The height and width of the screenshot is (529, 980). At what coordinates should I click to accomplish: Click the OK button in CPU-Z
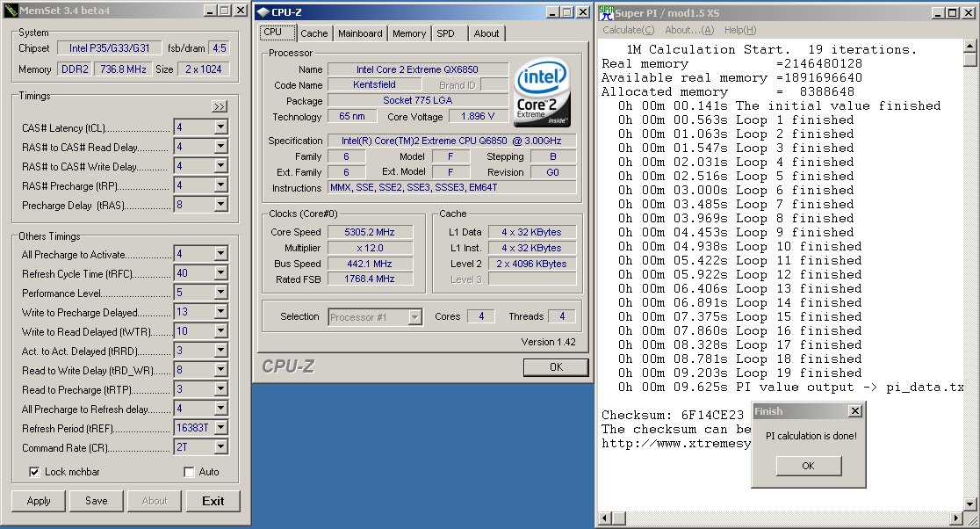click(x=556, y=367)
